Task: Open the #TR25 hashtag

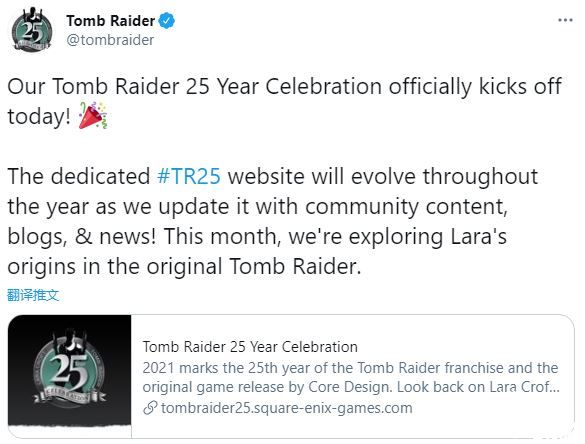Action: pos(189,176)
